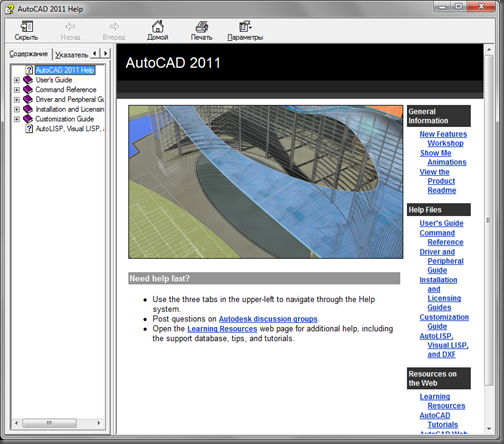504x444 pixels.
Task: Click the User's Guide book icon
Action: pos(28,80)
